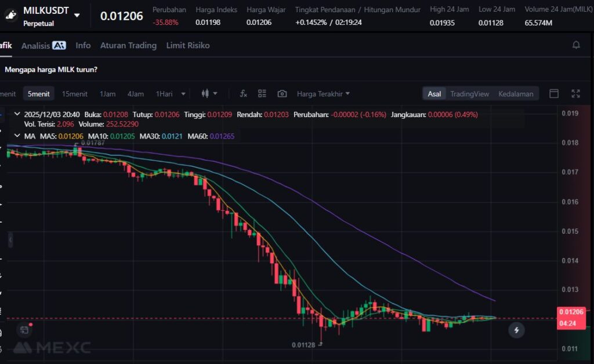594x364 pixels.
Task: Click 'Mengapa harga MILK turun?' link
Action: [x=51, y=70]
